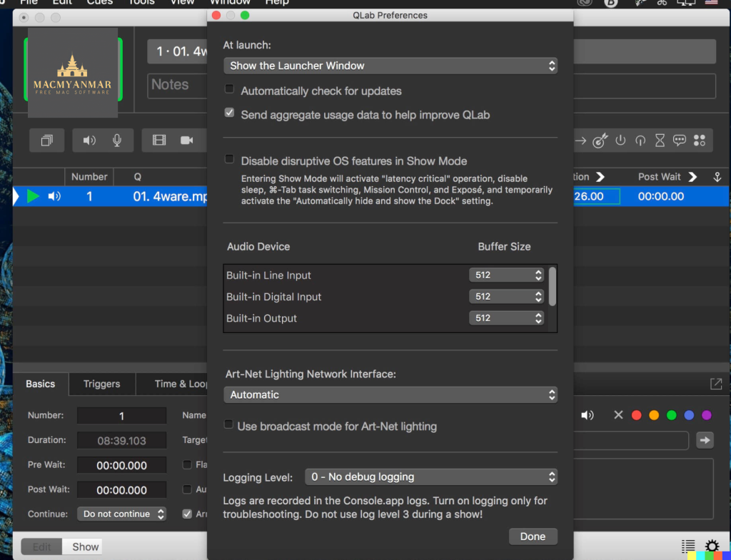Clear cue color with the X icon
This screenshot has height=560, width=731.
point(618,414)
